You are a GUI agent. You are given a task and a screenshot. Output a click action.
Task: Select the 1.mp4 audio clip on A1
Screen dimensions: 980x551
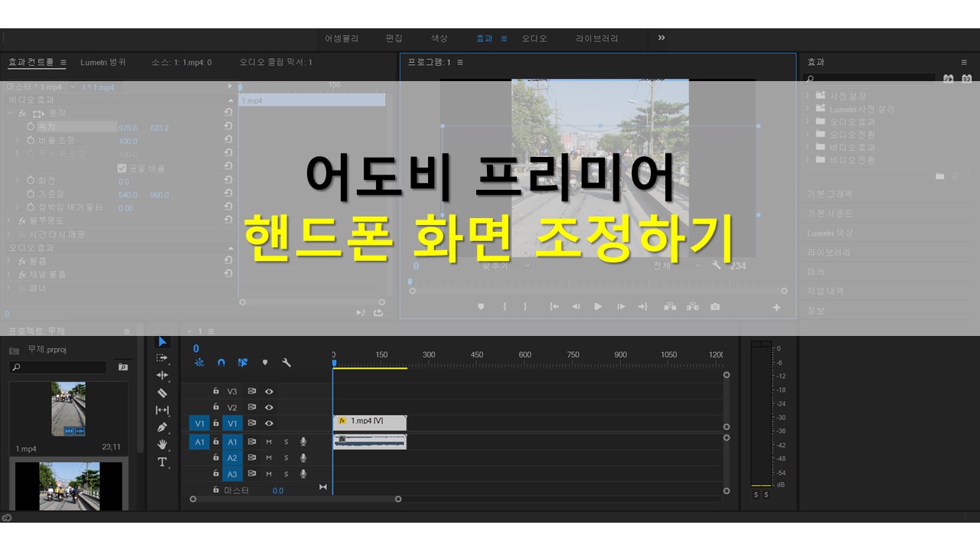pyautogui.click(x=370, y=442)
